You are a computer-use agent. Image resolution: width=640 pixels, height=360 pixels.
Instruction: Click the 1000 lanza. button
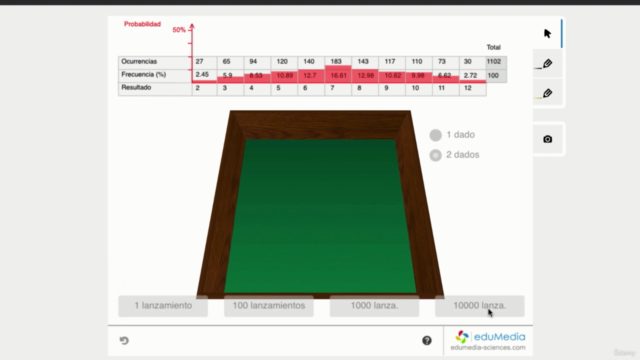point(374,306)
